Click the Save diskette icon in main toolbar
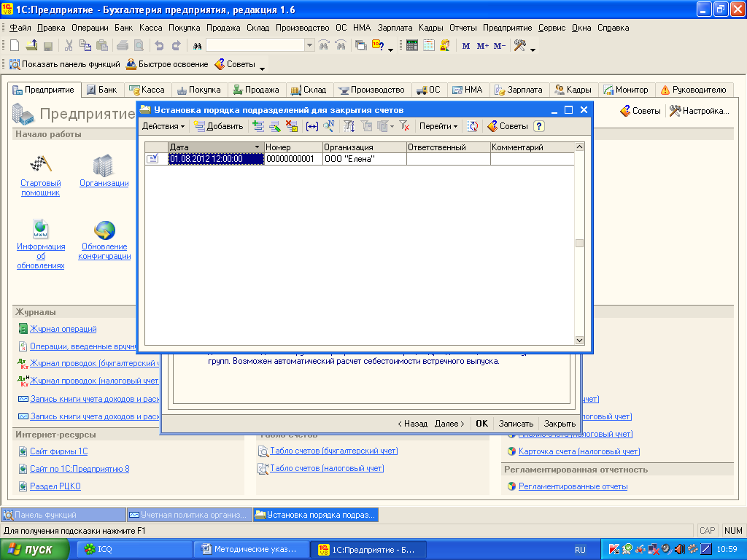 click(47, 46)
